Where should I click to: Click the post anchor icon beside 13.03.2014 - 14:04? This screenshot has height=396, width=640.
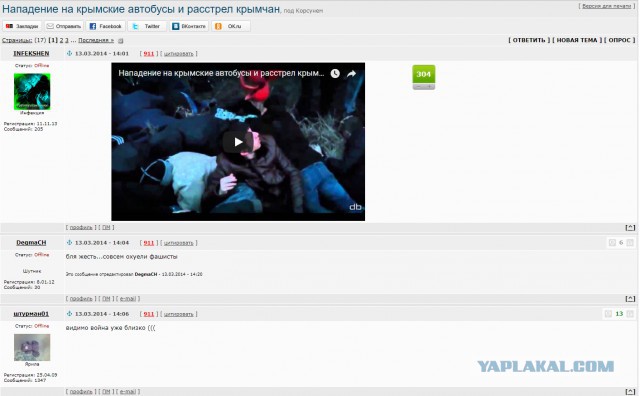click(x=69, y=242)
